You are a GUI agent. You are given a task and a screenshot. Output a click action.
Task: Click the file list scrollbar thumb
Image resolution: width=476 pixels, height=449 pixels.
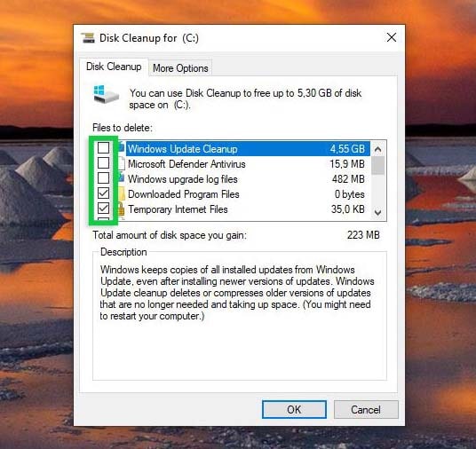coord(378,165)
